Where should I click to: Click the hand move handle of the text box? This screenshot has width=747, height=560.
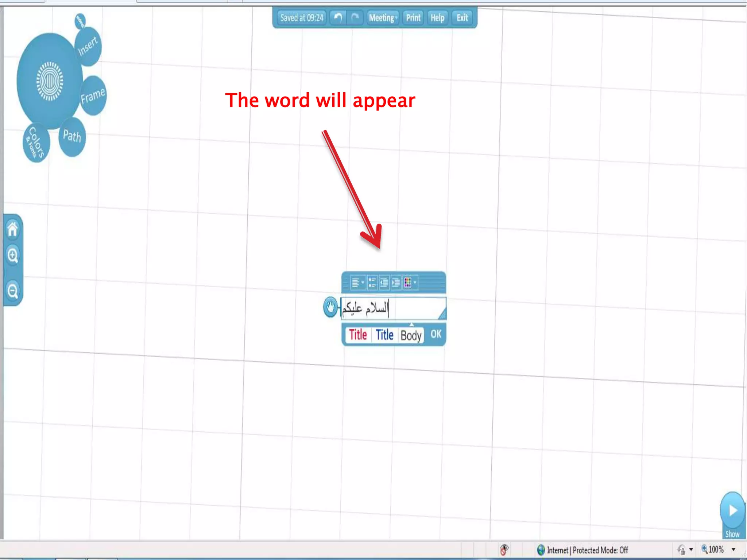330,307
